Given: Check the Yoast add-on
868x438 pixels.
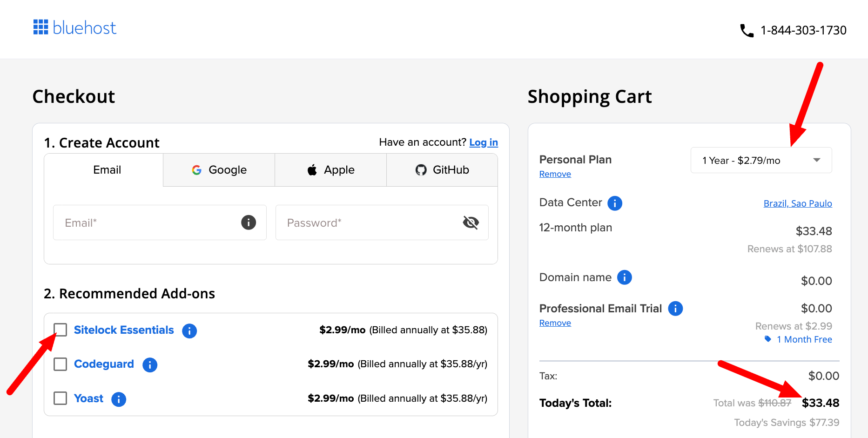Looking at the screenshot, I should (60, 398).
